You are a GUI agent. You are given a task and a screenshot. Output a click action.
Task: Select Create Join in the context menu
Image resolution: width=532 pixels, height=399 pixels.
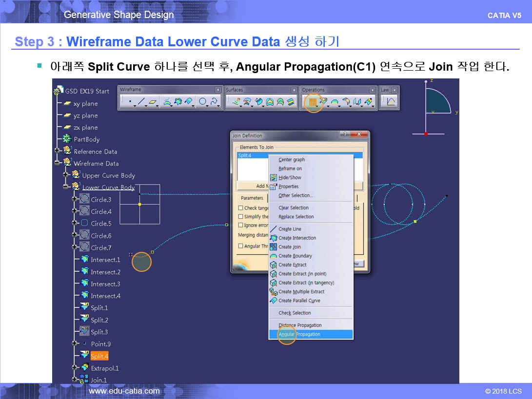pos(289,247)
